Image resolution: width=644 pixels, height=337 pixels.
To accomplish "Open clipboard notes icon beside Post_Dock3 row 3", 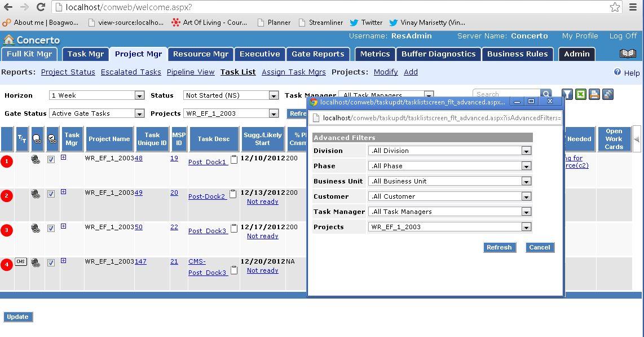I will click(234, 229).
